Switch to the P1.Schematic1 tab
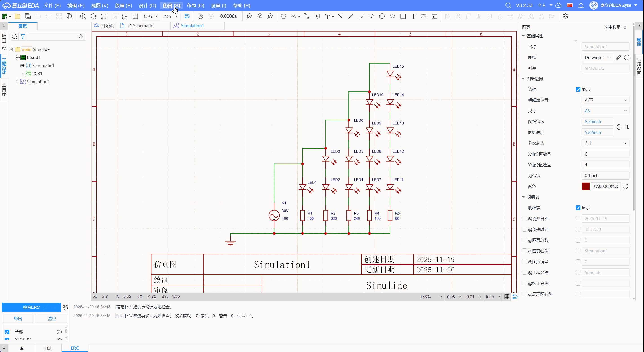Screen dimensions: 644x352 pyautogui.click(x=141, y=26)
